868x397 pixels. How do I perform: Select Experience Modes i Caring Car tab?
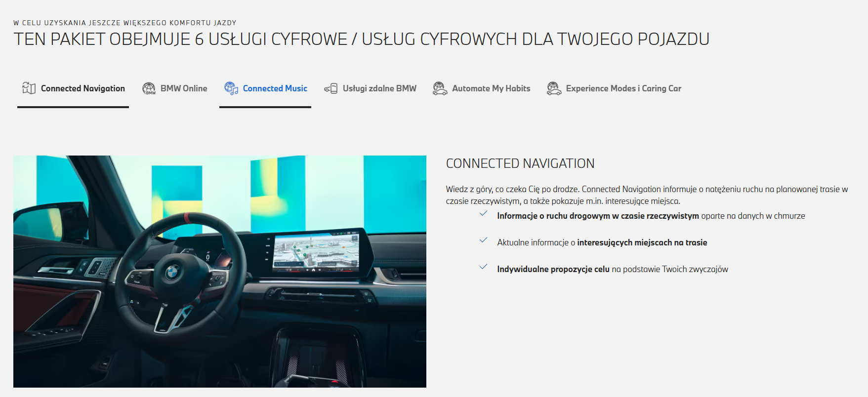coord(614,89)
